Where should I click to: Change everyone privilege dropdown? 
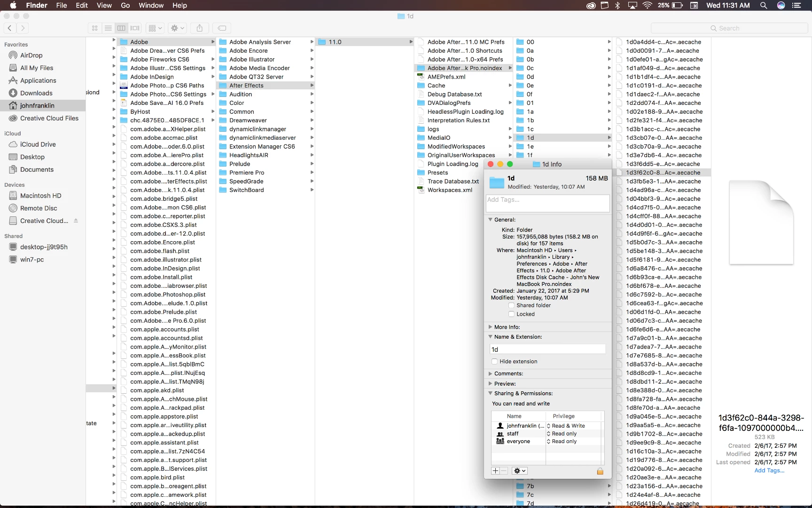pos(562,441)
